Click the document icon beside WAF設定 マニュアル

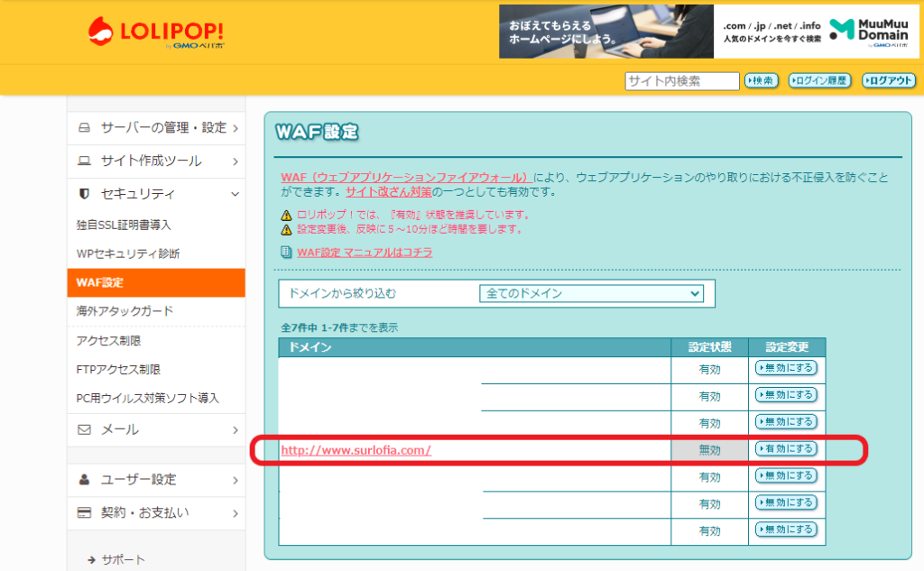286,253
